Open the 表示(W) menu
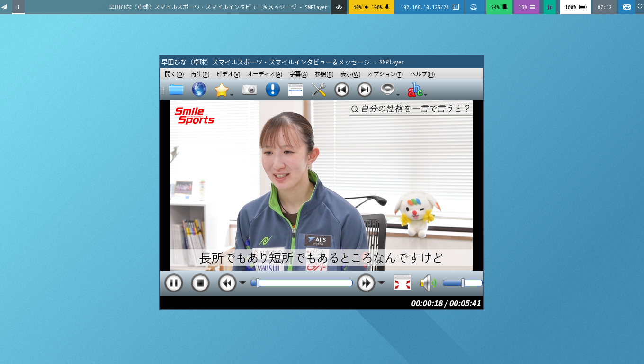This screenshot has height=364, width=644. (x=350, y=74)
